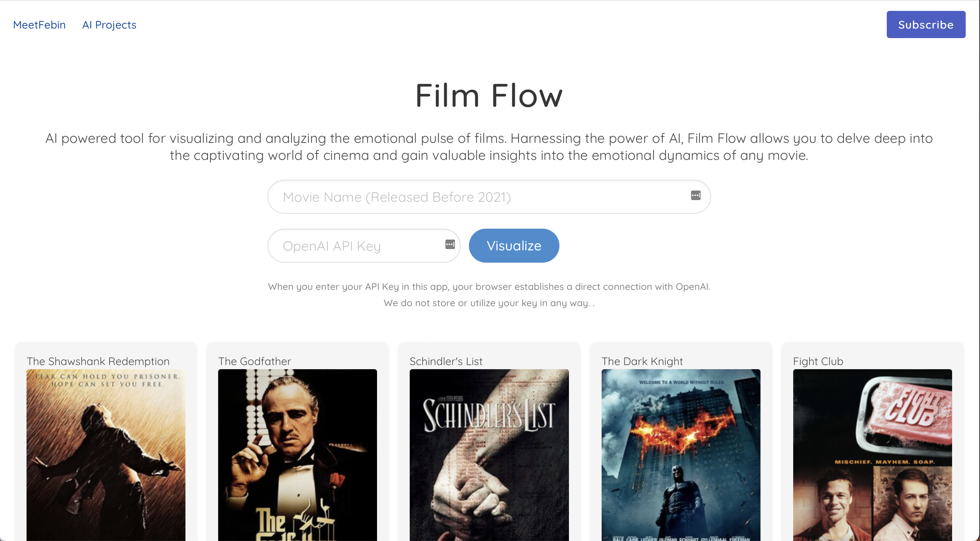The image size is (980, 541).
Task: Open the AI Projects link
Action: point(109,25)
